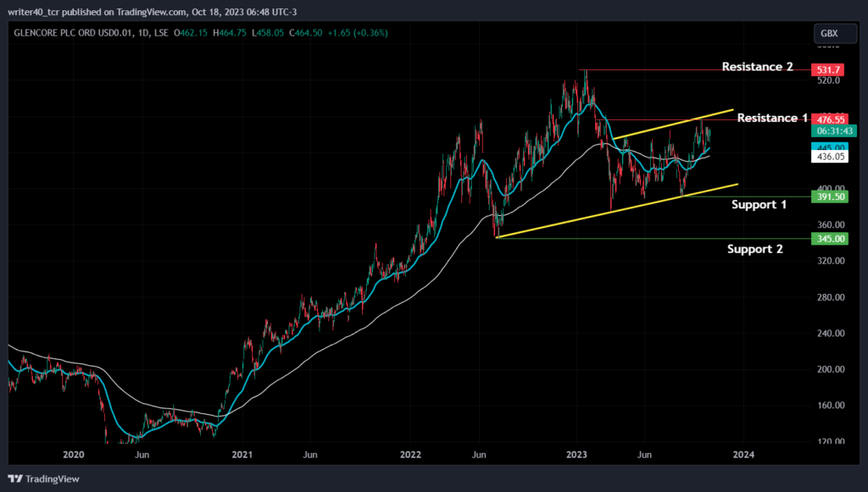The width and height of the screenshot is (868, 492).
Task: Click the writer40_tcr published caption
Action: [153, 12]
